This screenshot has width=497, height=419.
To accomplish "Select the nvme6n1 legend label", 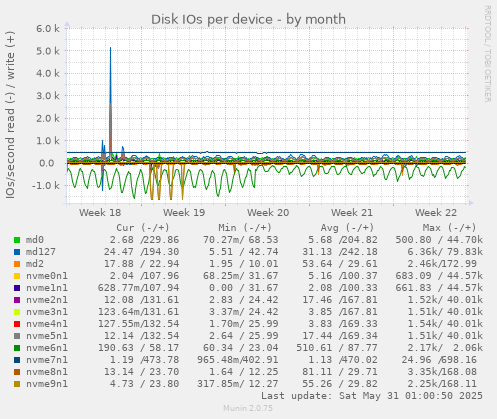I will [x=47, y=348].
